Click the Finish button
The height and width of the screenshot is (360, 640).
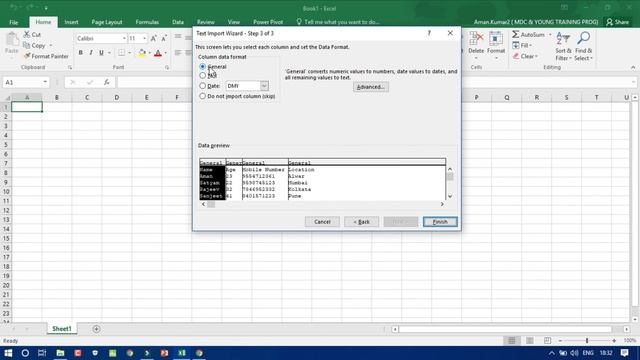click(440, 222)
